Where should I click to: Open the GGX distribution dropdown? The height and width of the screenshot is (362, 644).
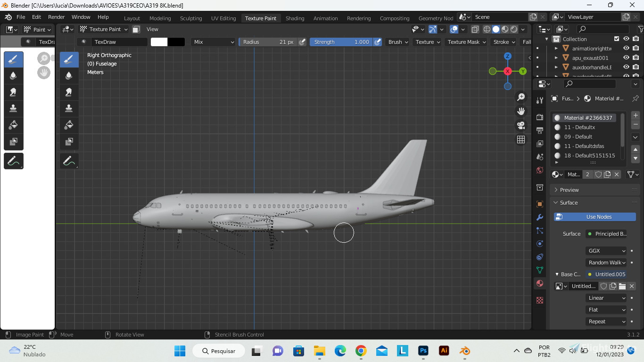click(606, 250)
